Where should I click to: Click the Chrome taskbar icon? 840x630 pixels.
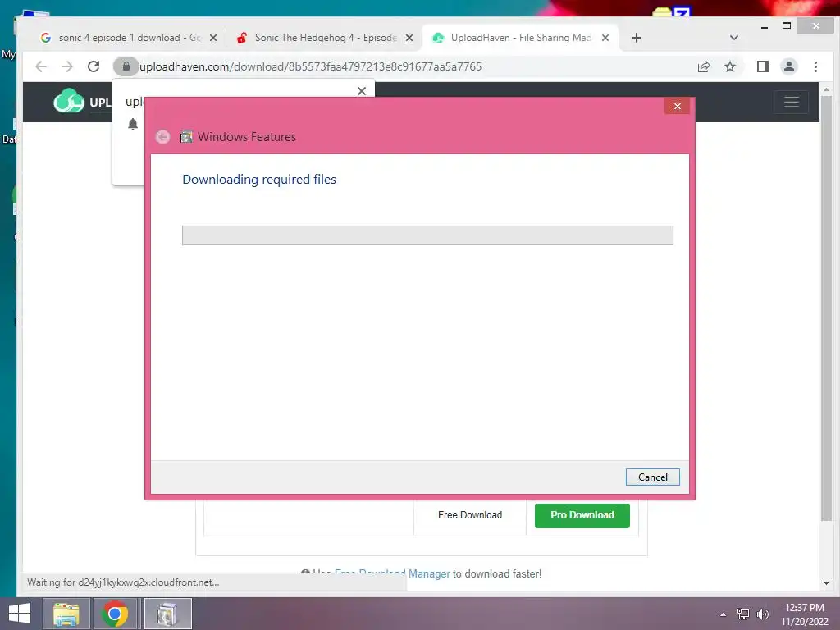(x=114, y=614)
